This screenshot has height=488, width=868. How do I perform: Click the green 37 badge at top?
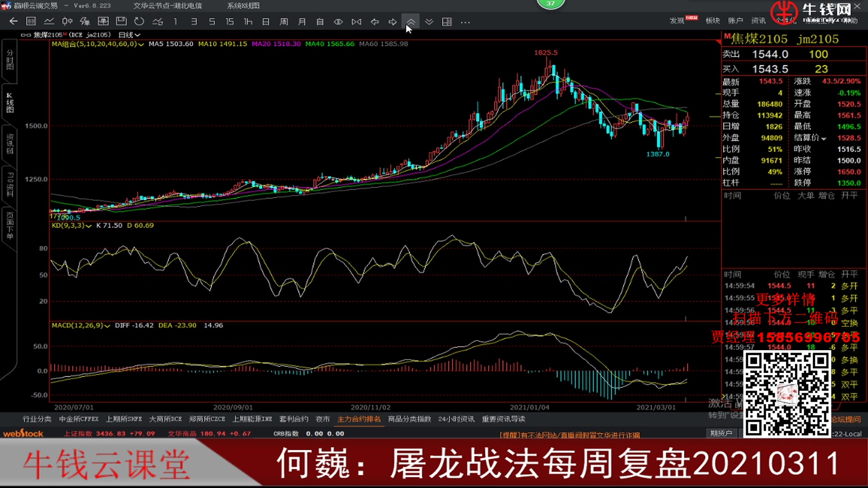click(x=550, y=4)
